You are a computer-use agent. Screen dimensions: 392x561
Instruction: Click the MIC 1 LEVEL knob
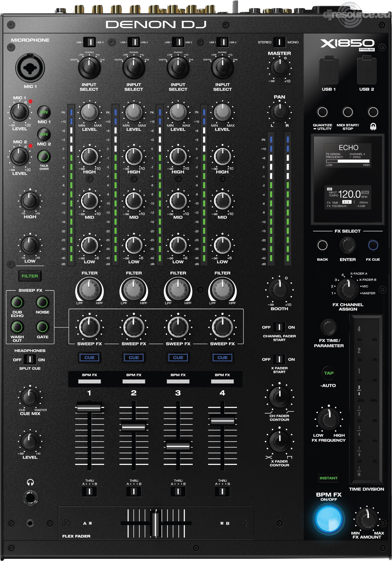[20, 112]
